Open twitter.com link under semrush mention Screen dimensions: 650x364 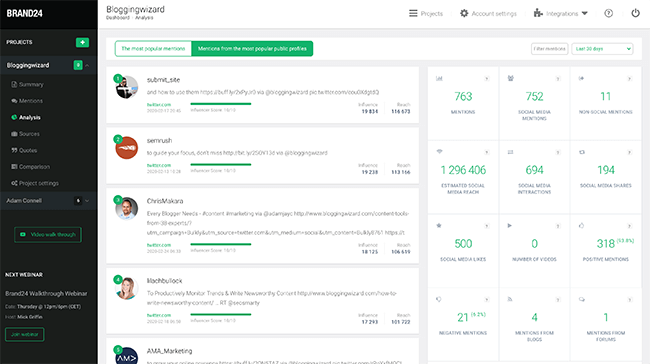pos(159,165)
